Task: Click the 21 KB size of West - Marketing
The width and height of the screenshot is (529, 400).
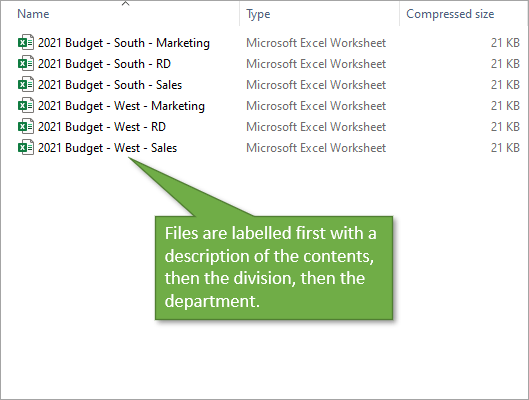Action: pos(505,106)
